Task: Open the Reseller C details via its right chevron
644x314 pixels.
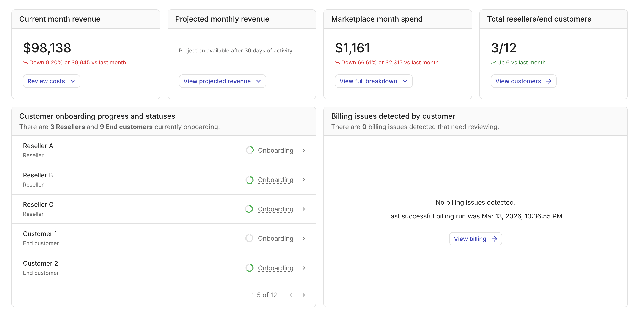Action: tap(304, 209)
